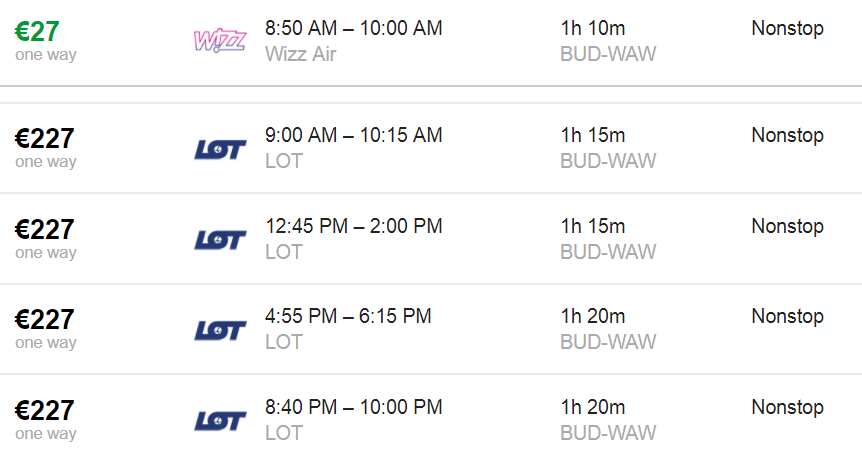Click the €227 price of the 4:55 PM flight
The height and width of the screenshot is (462, 862).
pos(44,320)
